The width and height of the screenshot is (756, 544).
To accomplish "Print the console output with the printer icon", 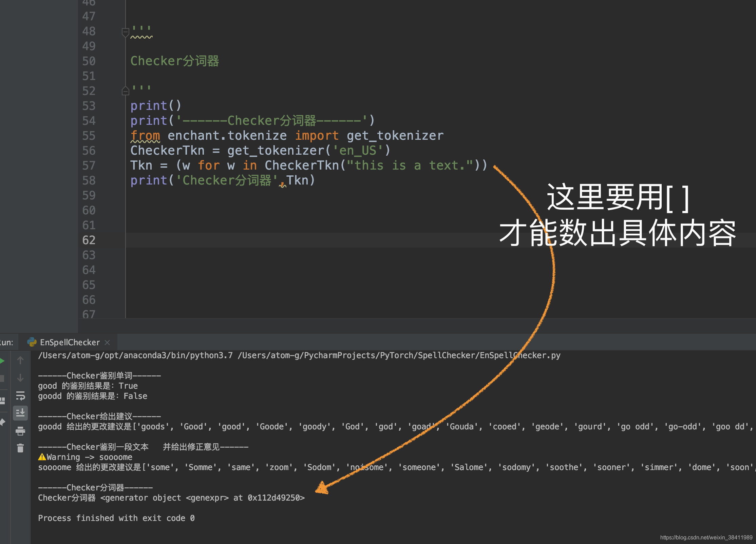I will (20, 431).
